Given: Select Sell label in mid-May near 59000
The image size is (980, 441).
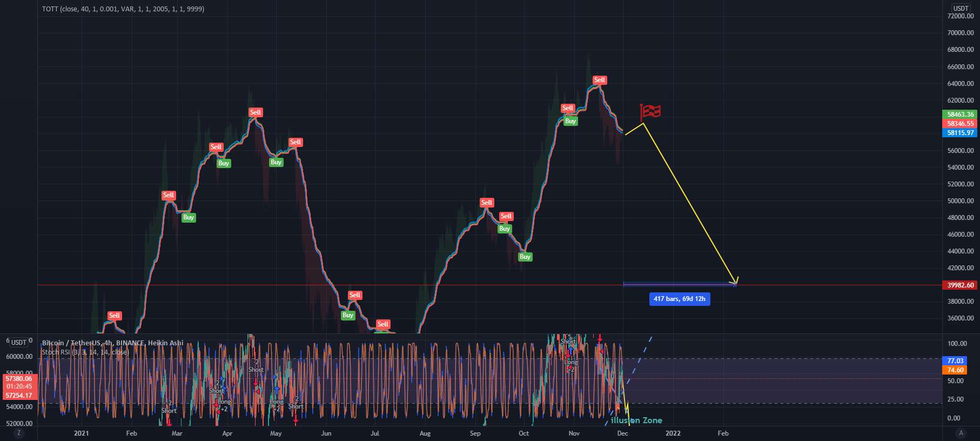Looking at the screenshot, I should pyautogui.click(x=296, y=142).
